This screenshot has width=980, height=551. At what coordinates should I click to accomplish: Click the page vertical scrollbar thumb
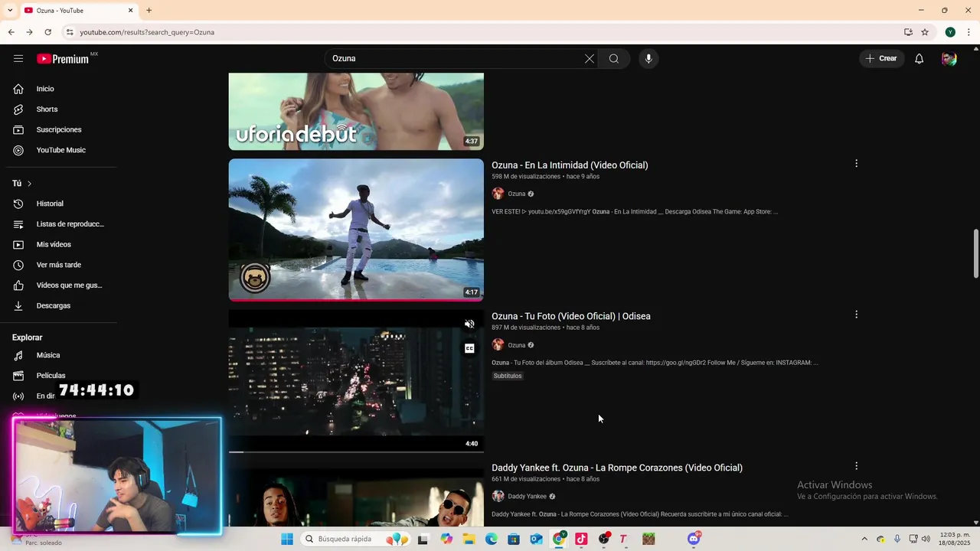(x=975, y=253)
